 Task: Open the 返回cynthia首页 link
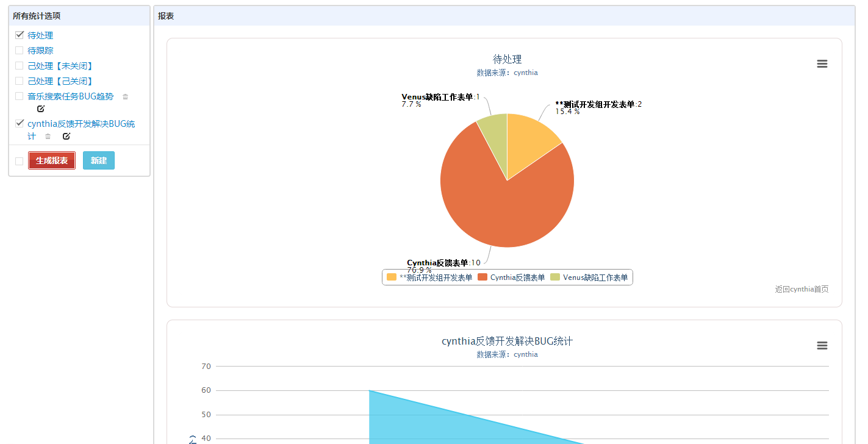(x=802, y=289)
